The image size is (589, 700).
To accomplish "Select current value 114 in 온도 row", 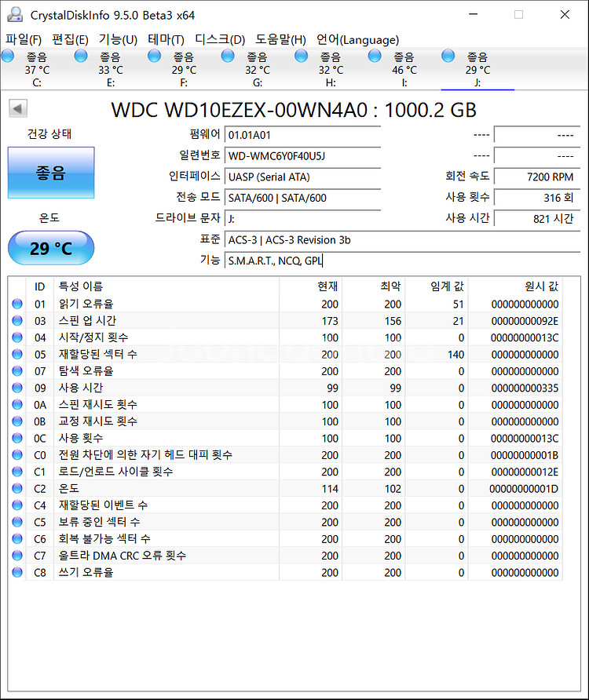I will 330,489.
